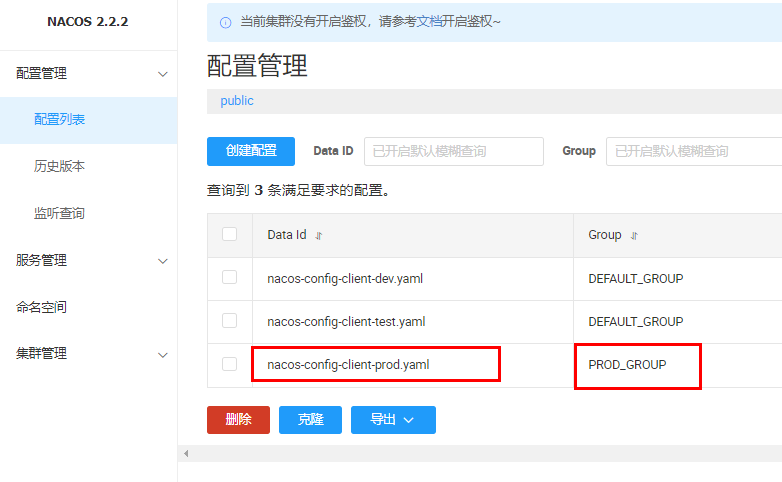This screenshot has height=482, width=782.
Task: Open the 文档 link in the banner
Action: tap(429, 21)
